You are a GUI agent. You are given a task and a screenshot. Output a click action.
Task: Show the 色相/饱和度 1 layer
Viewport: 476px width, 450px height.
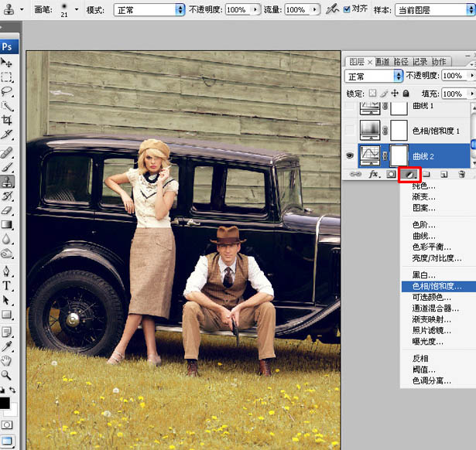pos(351,131)
